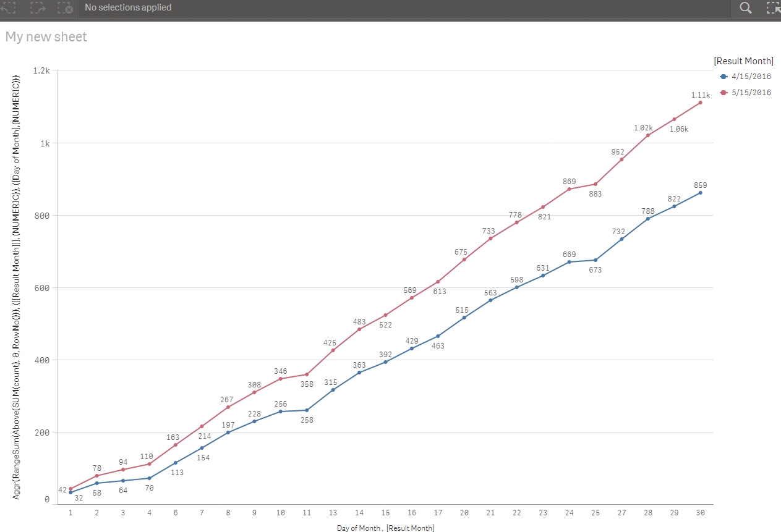Click 'Day of Month, [Result Month]' axis title
Viewport: 781px width, 532px height.
click(x=386, y=528)
